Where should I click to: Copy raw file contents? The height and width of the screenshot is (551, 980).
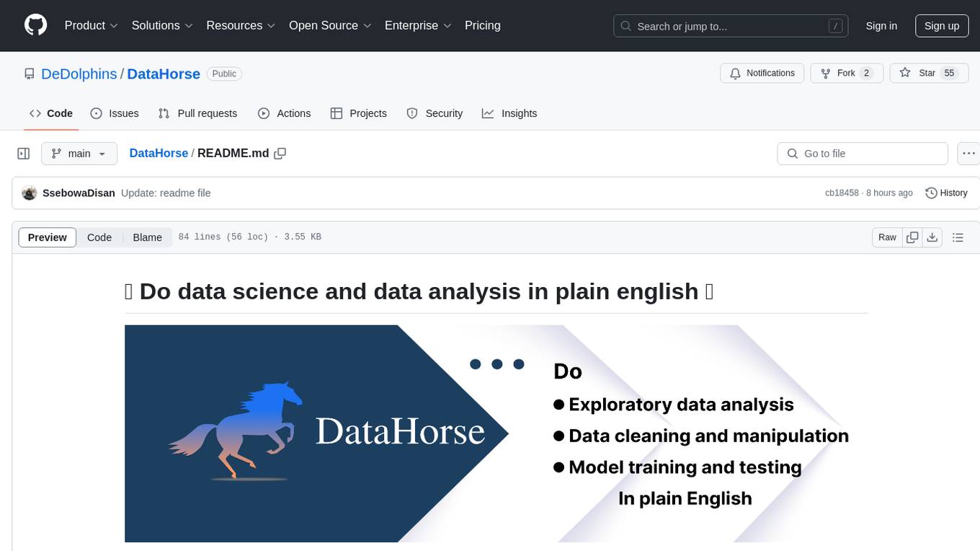click(913, 237)
